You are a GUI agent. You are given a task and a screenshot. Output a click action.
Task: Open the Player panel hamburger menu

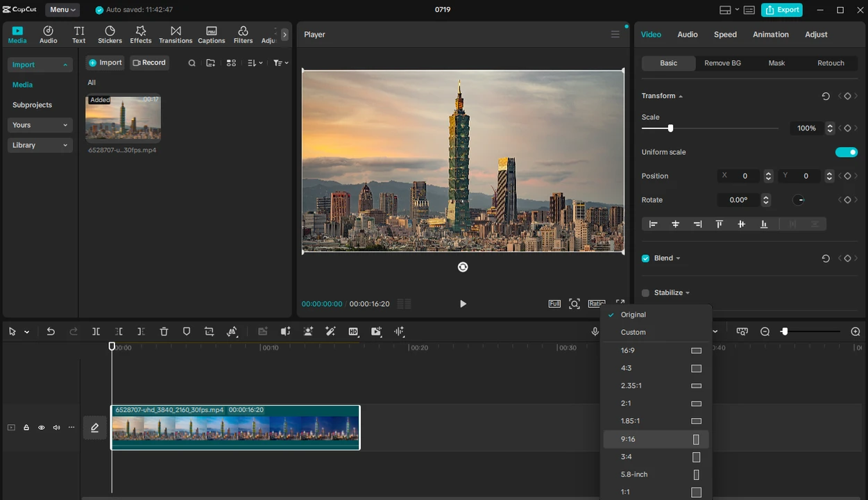tap(615, 34)
